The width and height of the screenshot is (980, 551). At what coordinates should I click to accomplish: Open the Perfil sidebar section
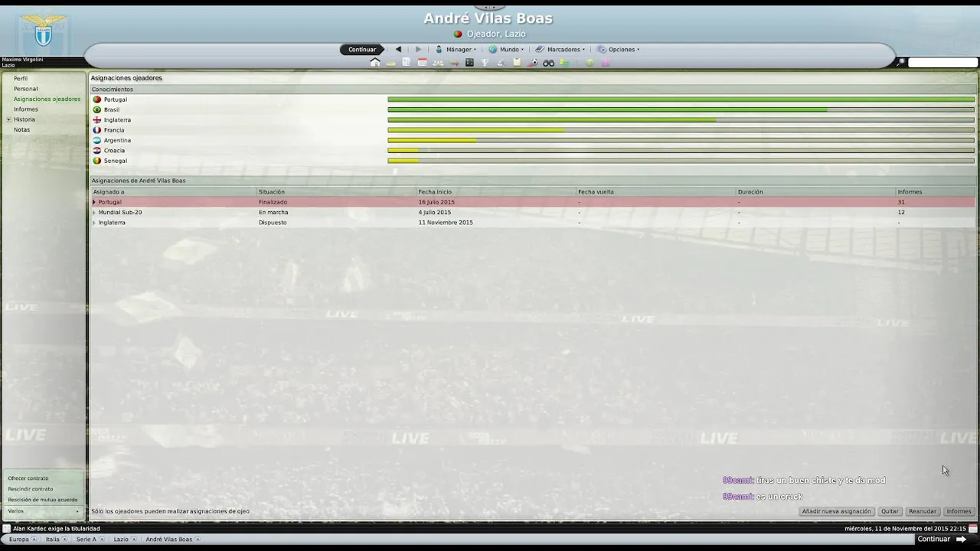[x=20, y=79]
